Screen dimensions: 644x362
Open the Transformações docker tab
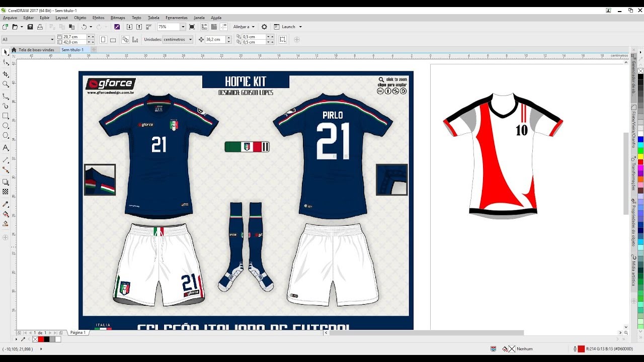click(x=634, y=173)
